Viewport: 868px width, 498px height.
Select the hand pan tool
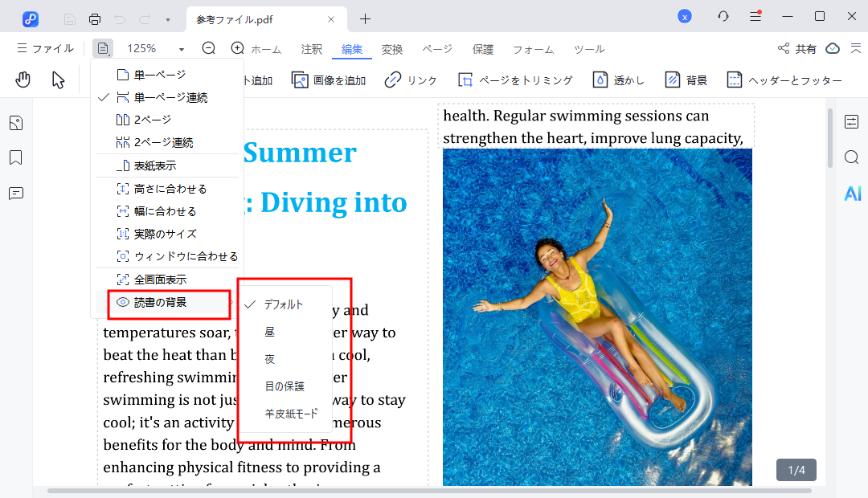[23, 80]
